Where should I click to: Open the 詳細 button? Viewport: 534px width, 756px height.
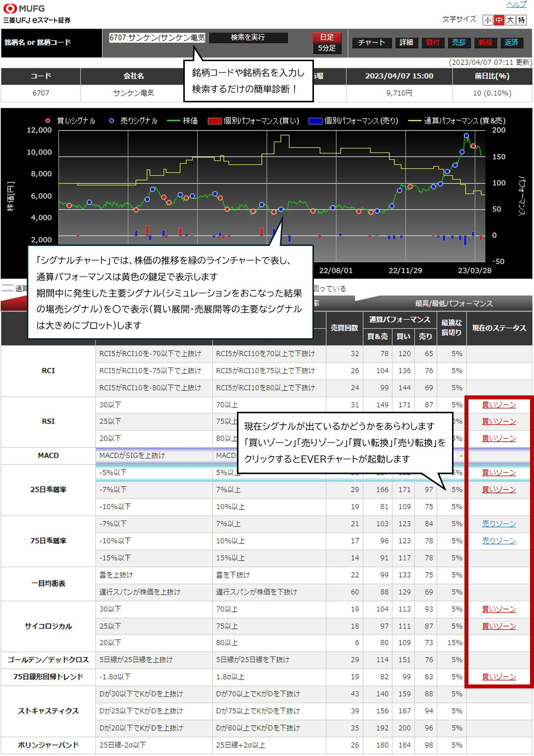tap(406, 42)
